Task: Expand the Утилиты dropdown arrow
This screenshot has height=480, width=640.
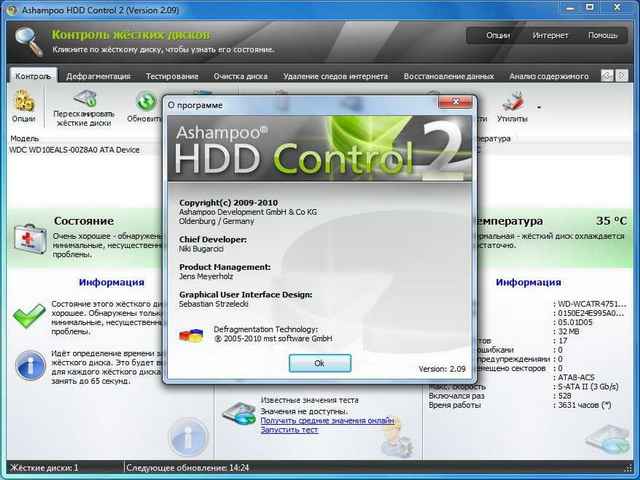Action: point(539,106)
